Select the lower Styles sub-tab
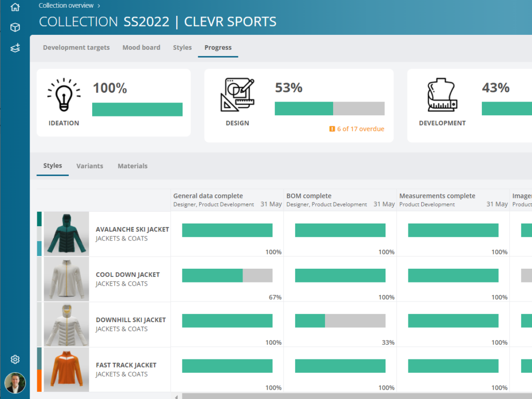 click(53, 166)
